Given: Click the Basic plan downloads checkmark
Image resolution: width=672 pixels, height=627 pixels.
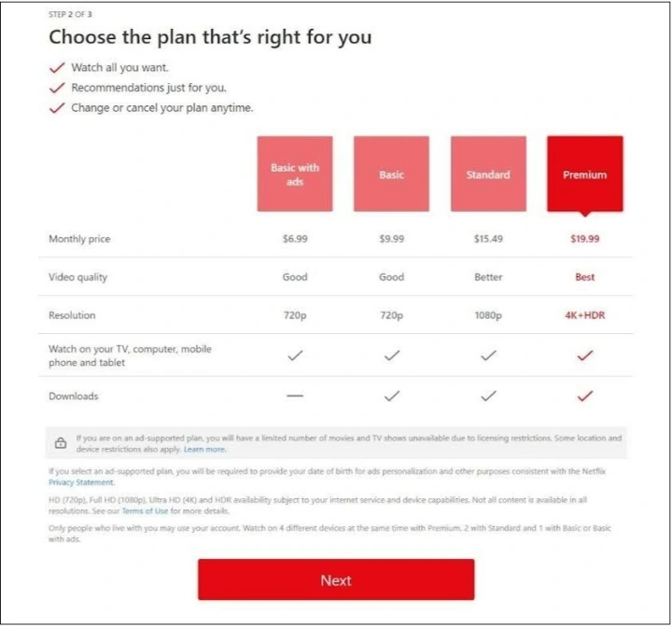Looking at the screenshot, I should tap(391, 396).
